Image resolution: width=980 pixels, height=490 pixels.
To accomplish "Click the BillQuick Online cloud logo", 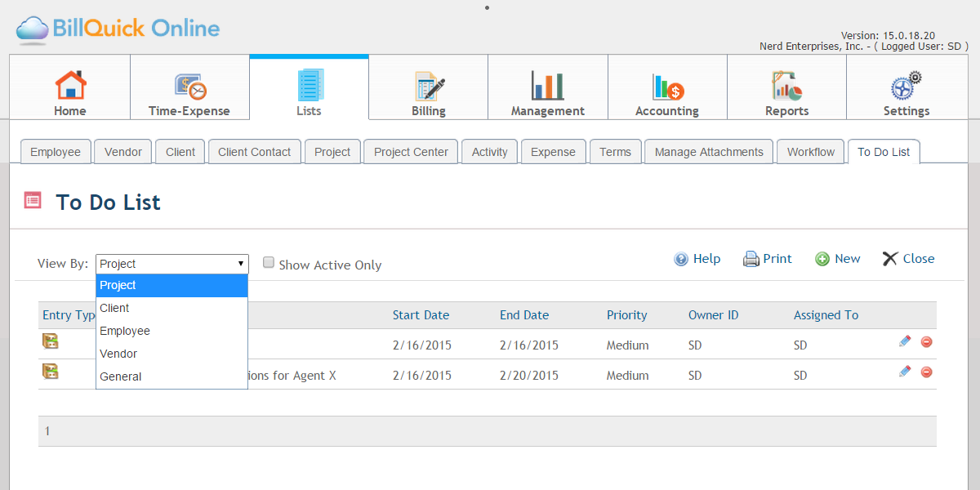I will [x=33, y=29].
